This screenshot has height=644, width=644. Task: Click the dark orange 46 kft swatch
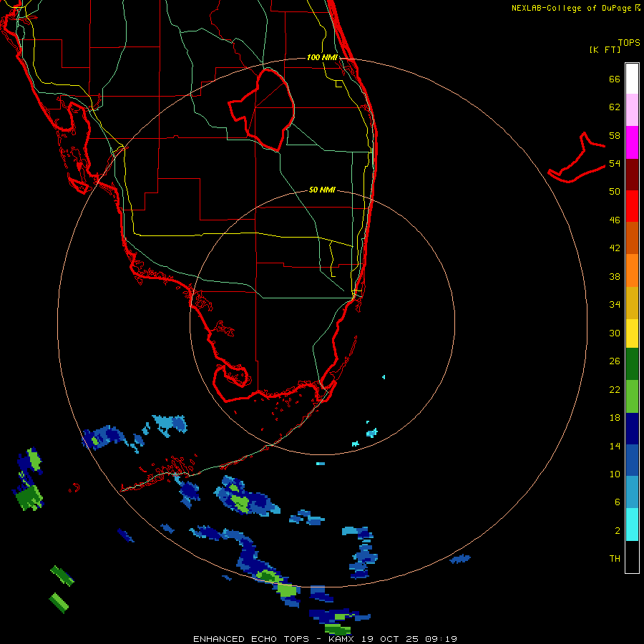(632, 238)
